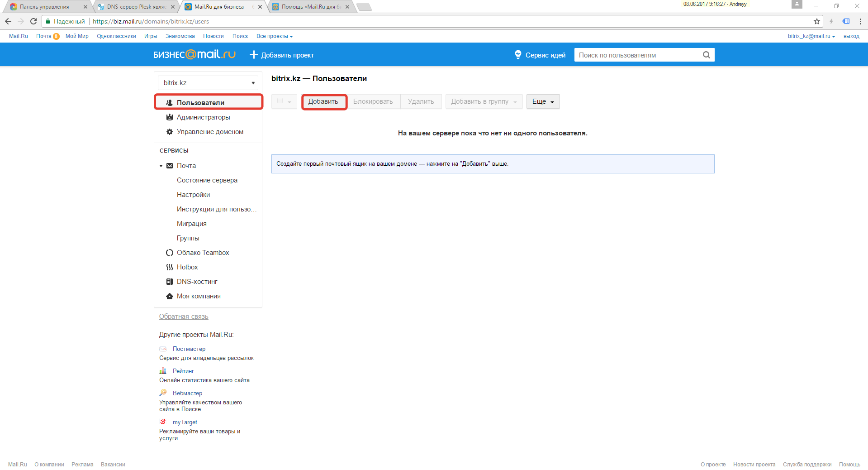Click Обратная связь link

click(x=184, y=317)
